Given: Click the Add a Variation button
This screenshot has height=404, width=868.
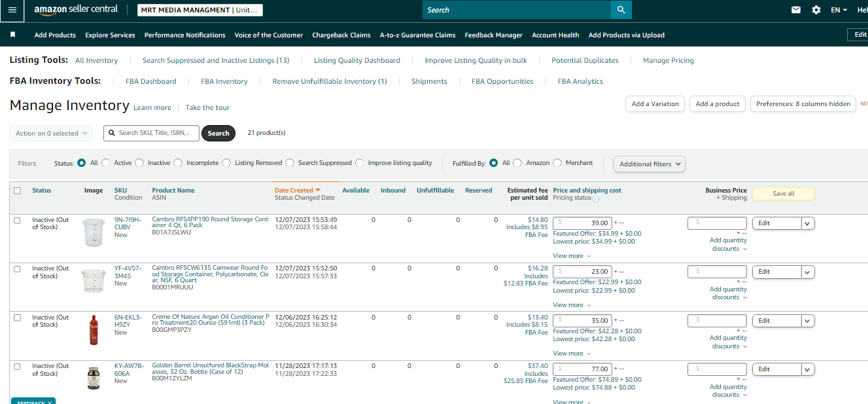Looking at the screenshot, I should (655, 103).
